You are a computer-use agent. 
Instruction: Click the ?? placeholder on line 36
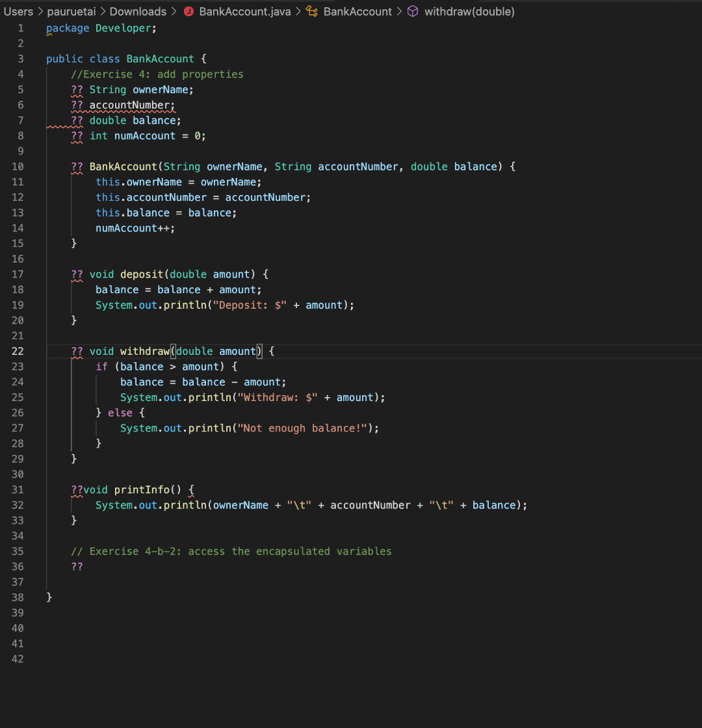pyautogui.click(x=77, y=566)
